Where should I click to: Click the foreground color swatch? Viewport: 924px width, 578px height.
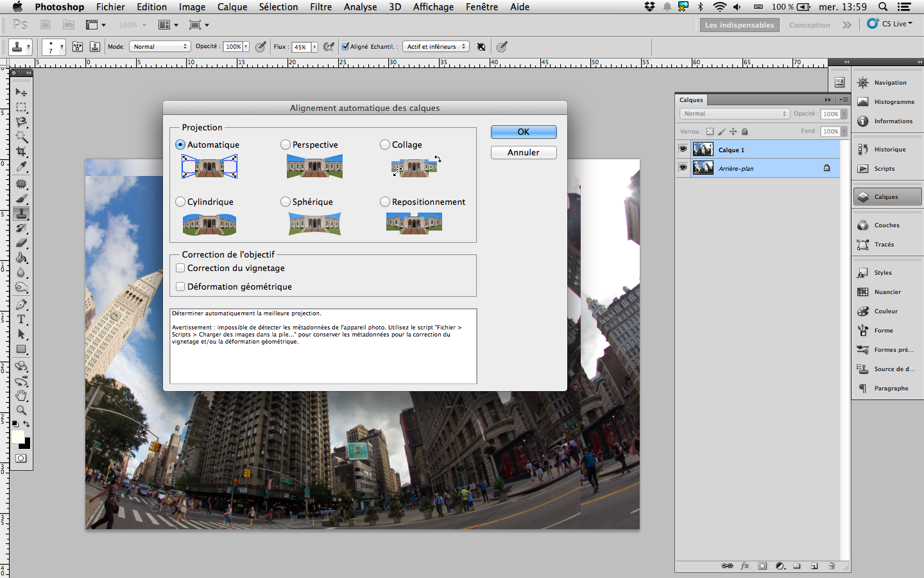(17, 437)
